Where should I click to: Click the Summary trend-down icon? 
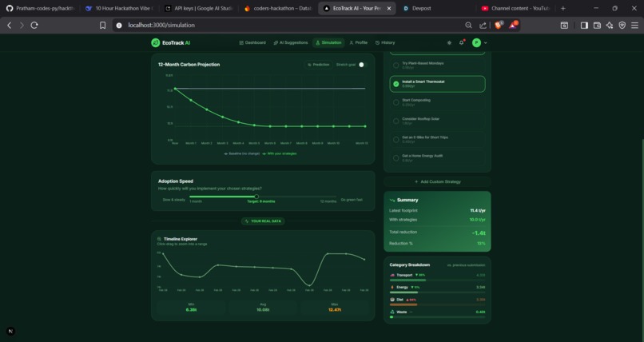click(x=392, y=200)
